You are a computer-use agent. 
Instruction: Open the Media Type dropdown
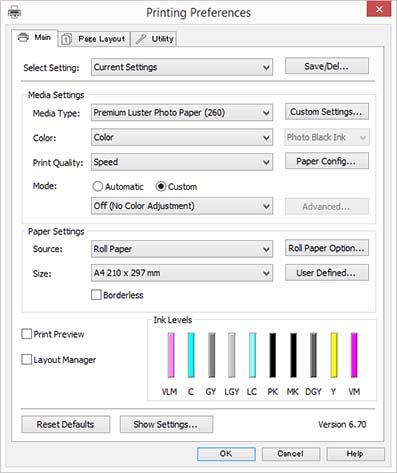[x=182, y=113]
